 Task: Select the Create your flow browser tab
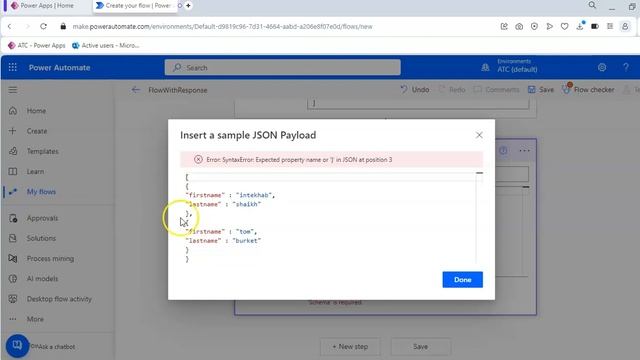(135, 6)
